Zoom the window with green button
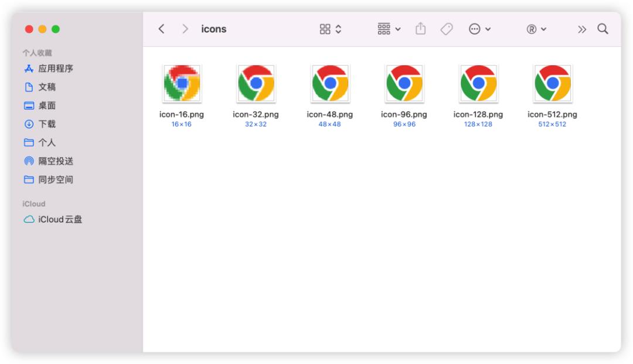This screenshot has width=633, height=364. tap(56, 29)
